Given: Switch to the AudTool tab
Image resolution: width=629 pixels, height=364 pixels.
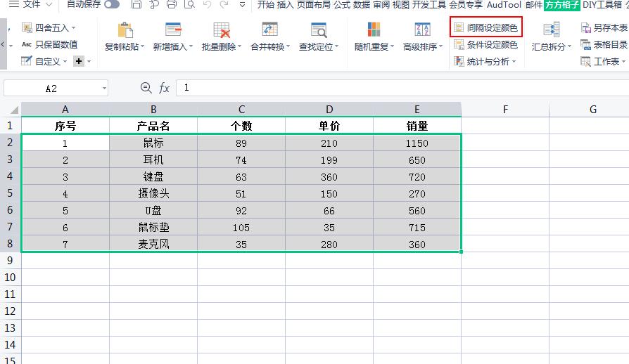Looking at the screenshot, I should 504,4.
